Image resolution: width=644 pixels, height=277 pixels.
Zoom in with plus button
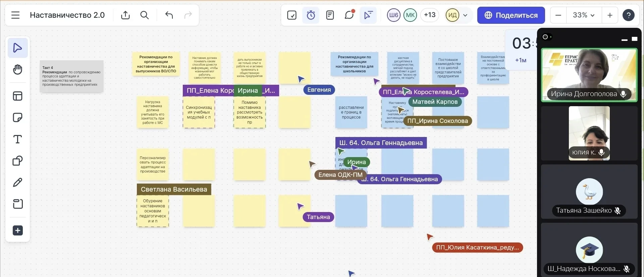point(610,15)
